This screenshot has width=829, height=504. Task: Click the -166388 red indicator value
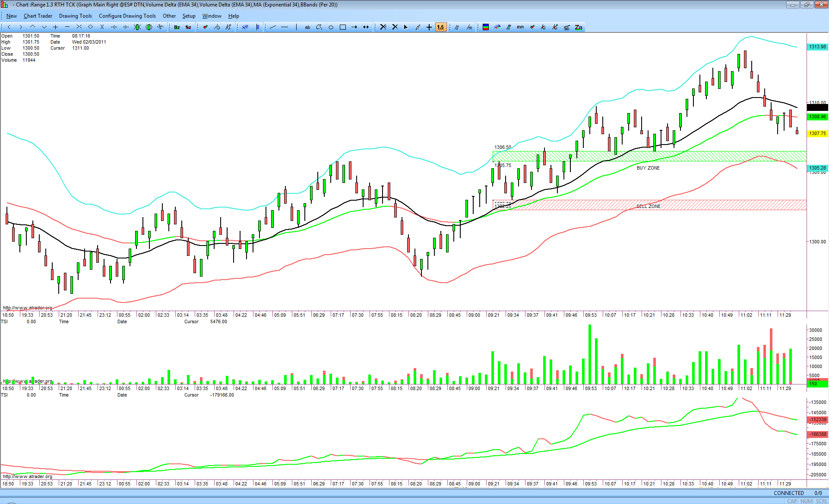click(817, 434)
